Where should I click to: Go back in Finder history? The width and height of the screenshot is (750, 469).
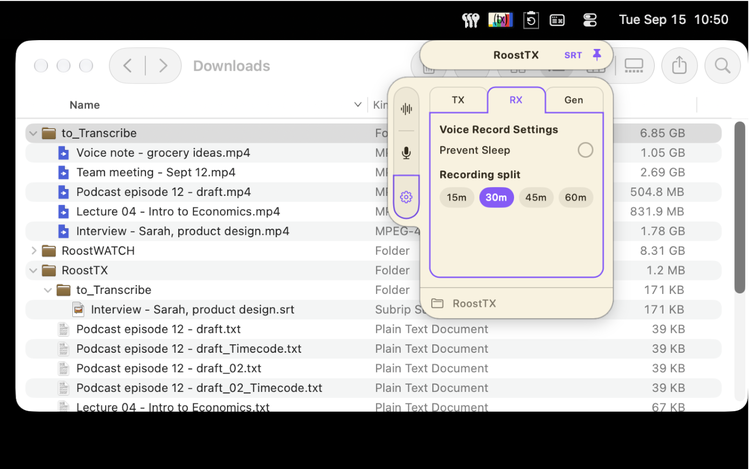127,65
